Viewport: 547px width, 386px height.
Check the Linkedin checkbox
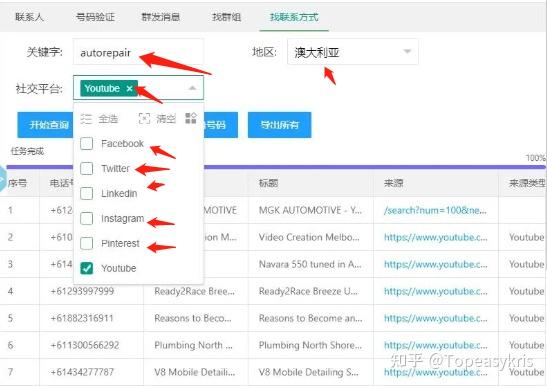point(87,193)
